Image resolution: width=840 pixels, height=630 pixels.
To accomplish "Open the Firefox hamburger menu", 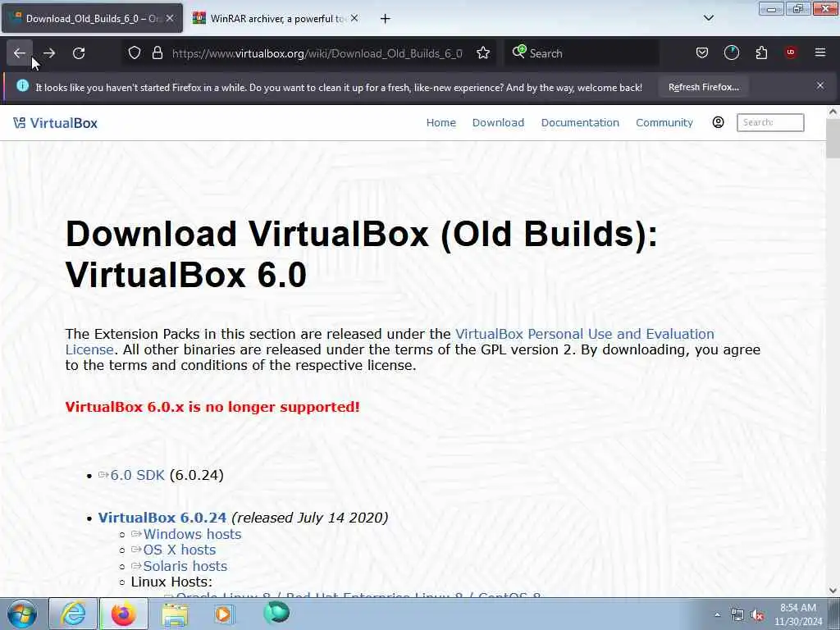I will coord(820,52).
